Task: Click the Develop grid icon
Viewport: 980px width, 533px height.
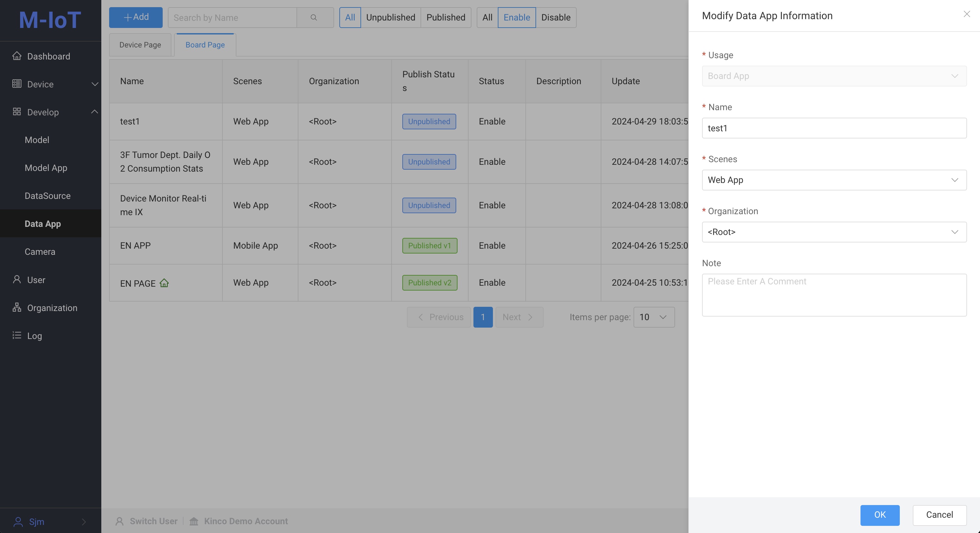Action: [x=17, y=111]
